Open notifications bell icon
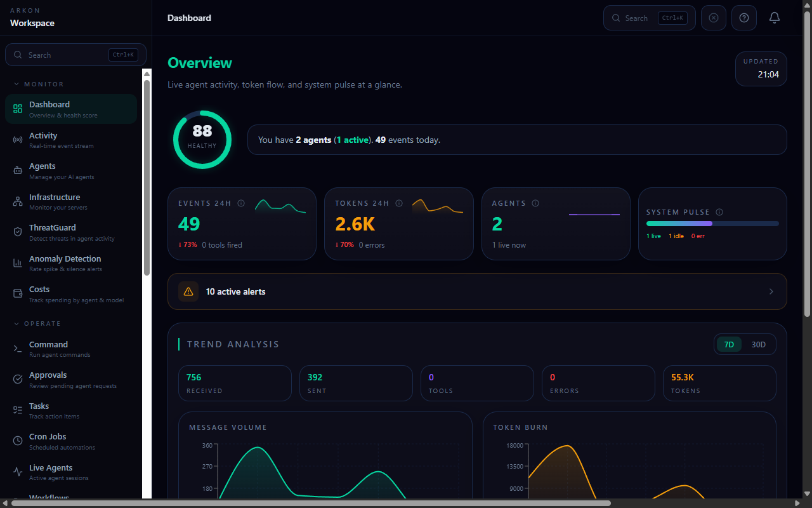Screen dimensions: 812x508 pyautogui.click(x=775, y=18)
